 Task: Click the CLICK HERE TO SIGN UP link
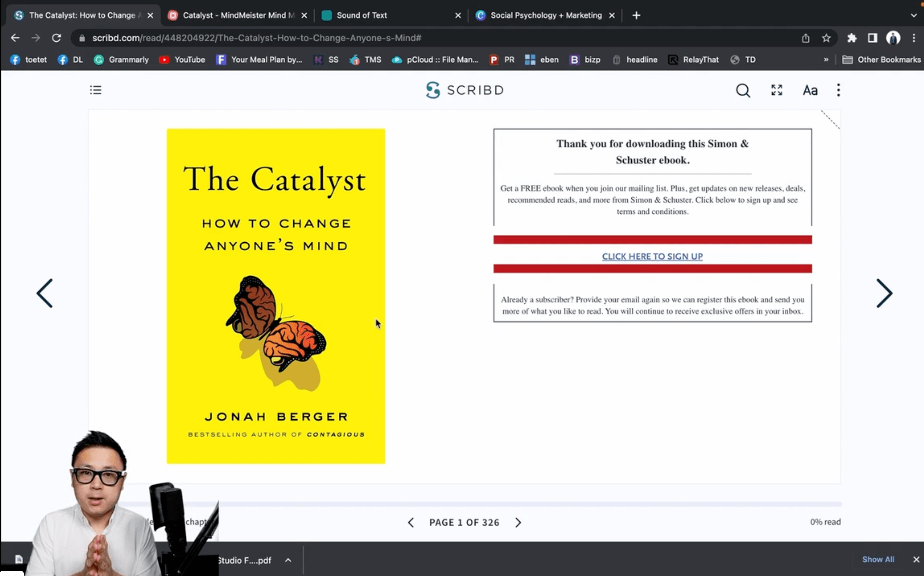(652, 256)
